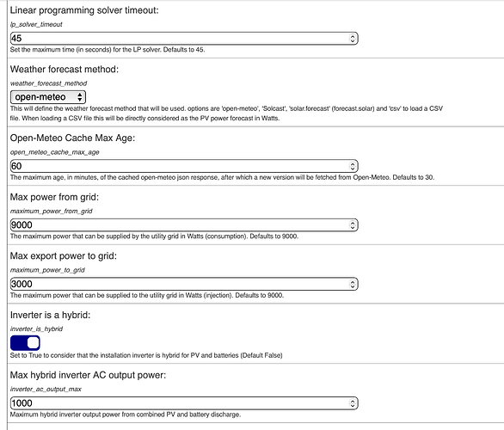The image size is (504, 430).
Task: Click the max export power to grid field
Action: 184,284
